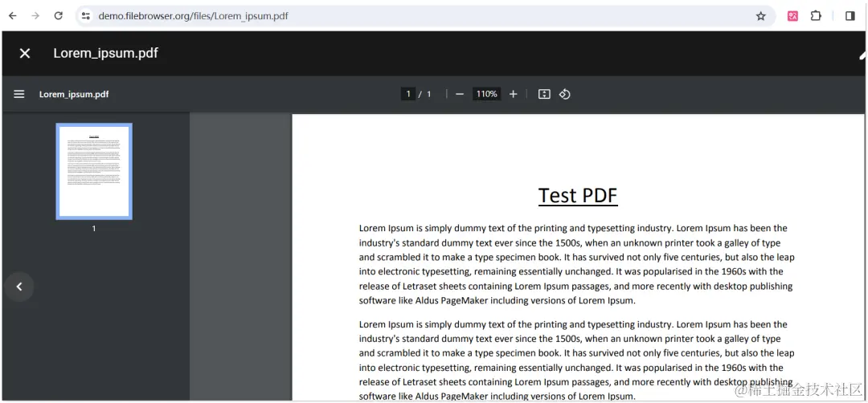Click the Lorem_ipsum.pdf name in PDF toolbar
868x403 pixels.
(x=74, y=94)
